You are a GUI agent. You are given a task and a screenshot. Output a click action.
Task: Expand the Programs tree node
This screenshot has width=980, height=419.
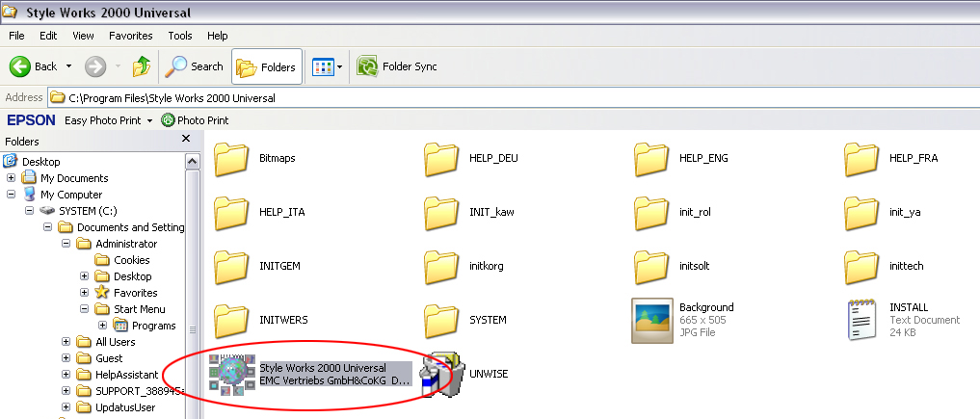[102, 326]
